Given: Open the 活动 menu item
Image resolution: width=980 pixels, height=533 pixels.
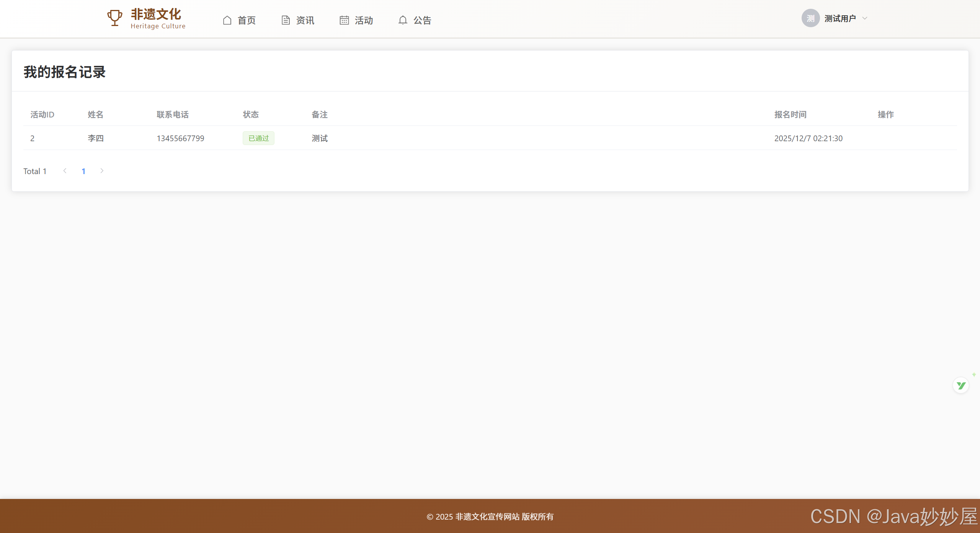Looking at the screenshot, I should (x=364, y=20).
